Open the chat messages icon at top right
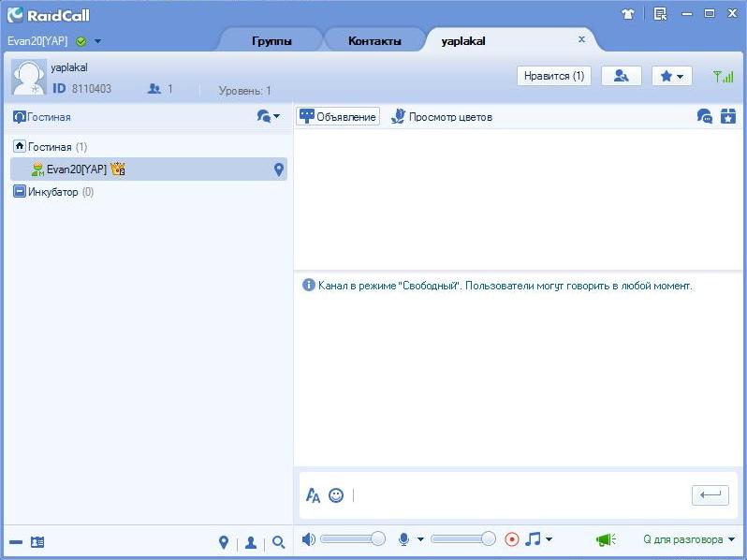The height and width of the screenshot is (560, 747). click(x=705, y=116)
